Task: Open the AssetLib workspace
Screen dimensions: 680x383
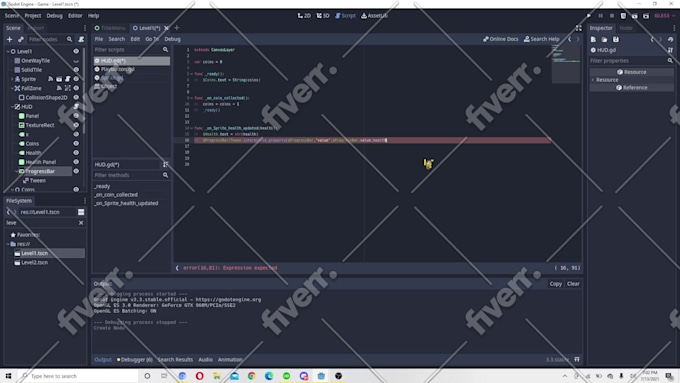Action: (x=375, y=16)
